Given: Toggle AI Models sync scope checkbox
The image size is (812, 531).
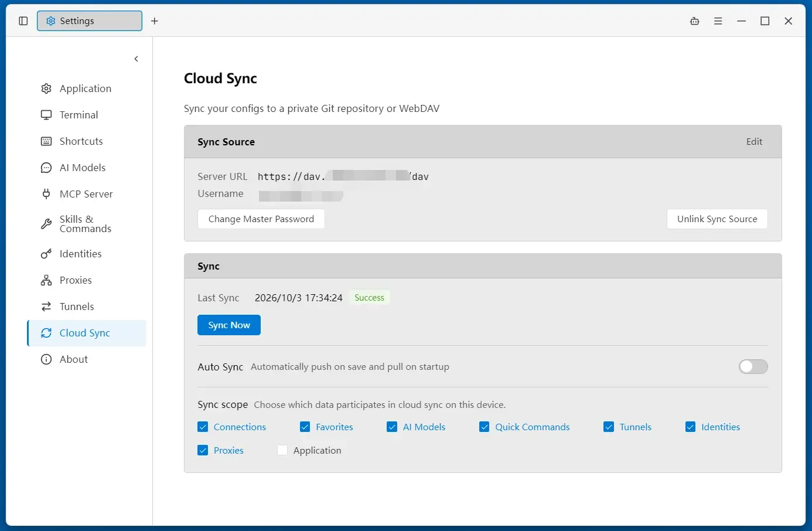Looking at the screenshot, I should pos(392,427).
